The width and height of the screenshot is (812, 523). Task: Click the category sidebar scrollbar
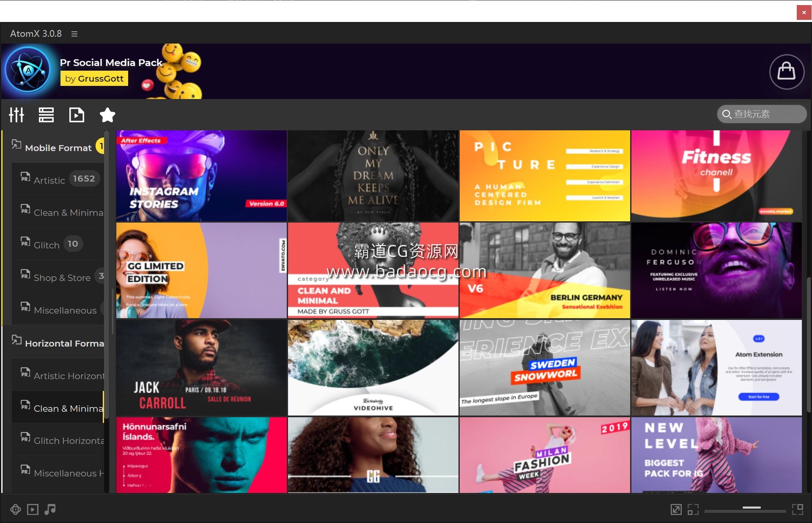107,275
